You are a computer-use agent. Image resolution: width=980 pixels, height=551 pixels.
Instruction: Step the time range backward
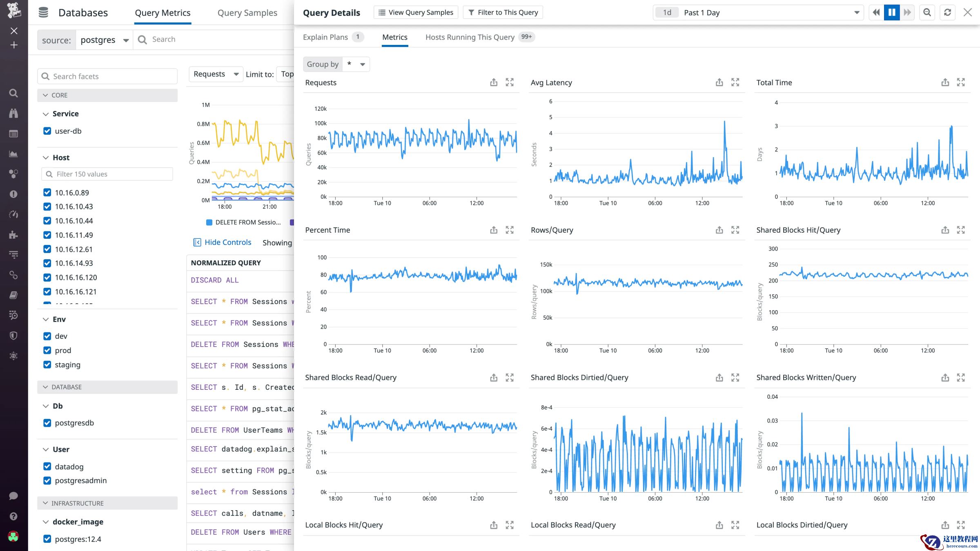point(876,13)
